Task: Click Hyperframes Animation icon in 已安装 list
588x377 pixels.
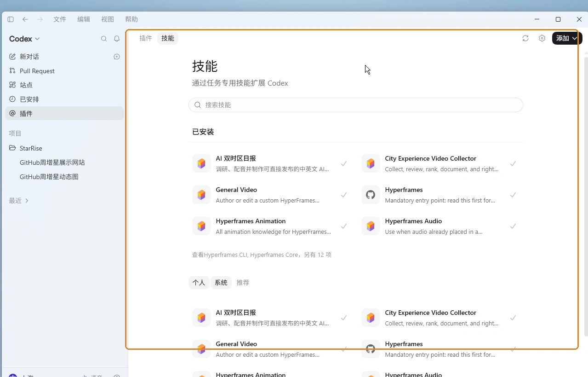Action: 201,226
